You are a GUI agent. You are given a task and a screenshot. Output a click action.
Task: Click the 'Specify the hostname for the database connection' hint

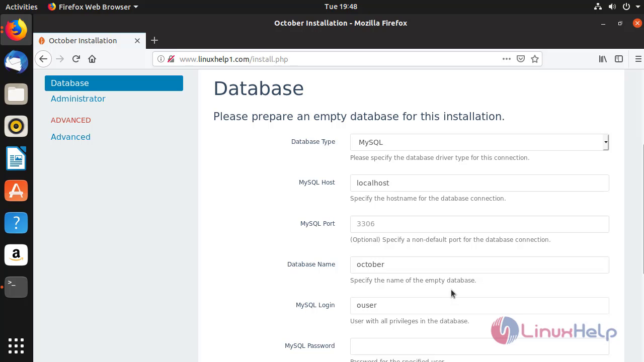click(428, 199)
